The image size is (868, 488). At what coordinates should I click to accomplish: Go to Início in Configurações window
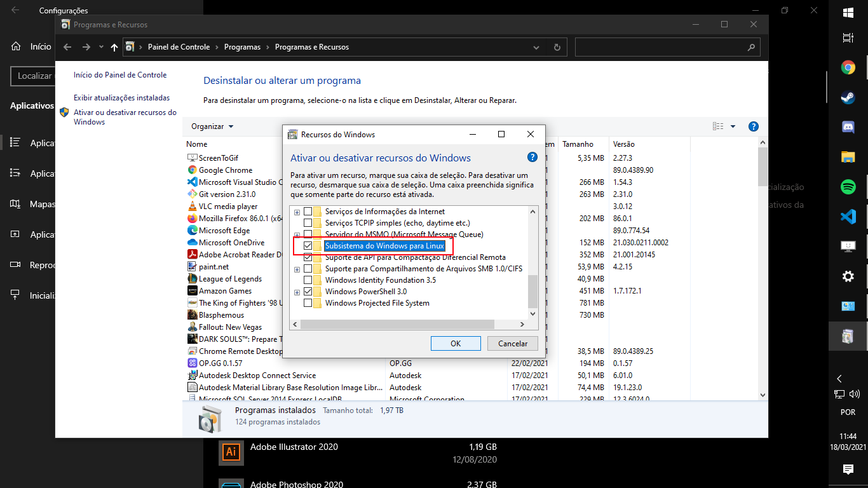pos(31,46)
